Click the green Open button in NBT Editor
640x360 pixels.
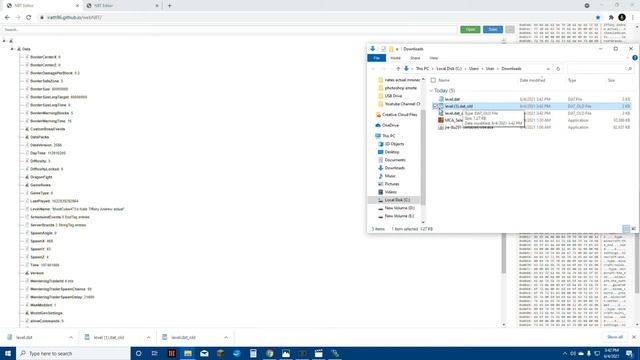(x=470, y=29)
